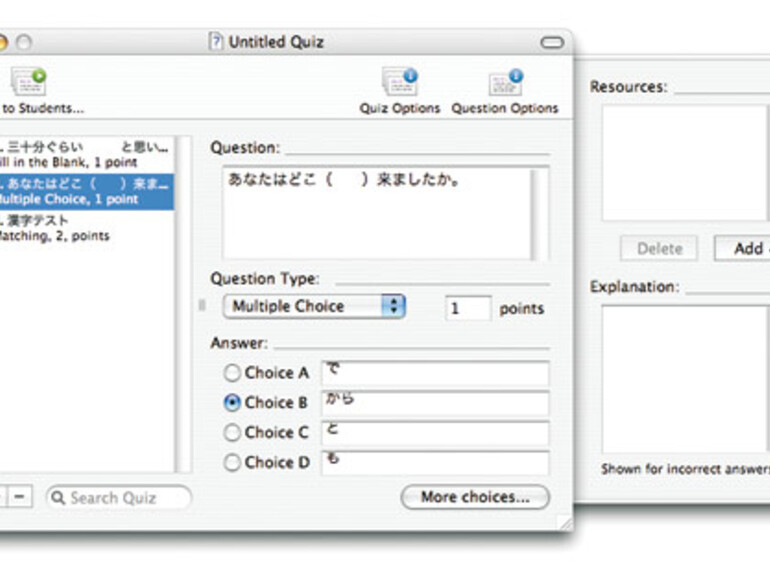The width and height of the screenshot is (770, 578).
Task: Click the toolbar toggle pill in title bar
Action: [552, 43]
